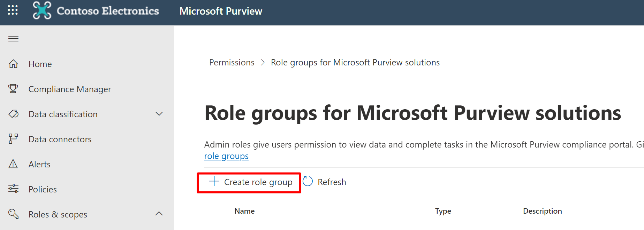Collapse the navigation hamburger menu
Viewport: 644px width, 230px height.
click(x=13, y=39)
